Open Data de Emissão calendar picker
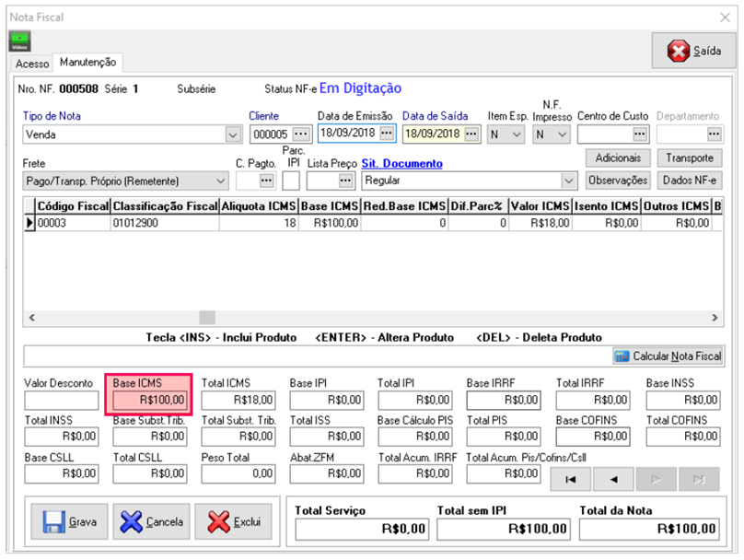The image size is (744, 560). coord(387,134)
